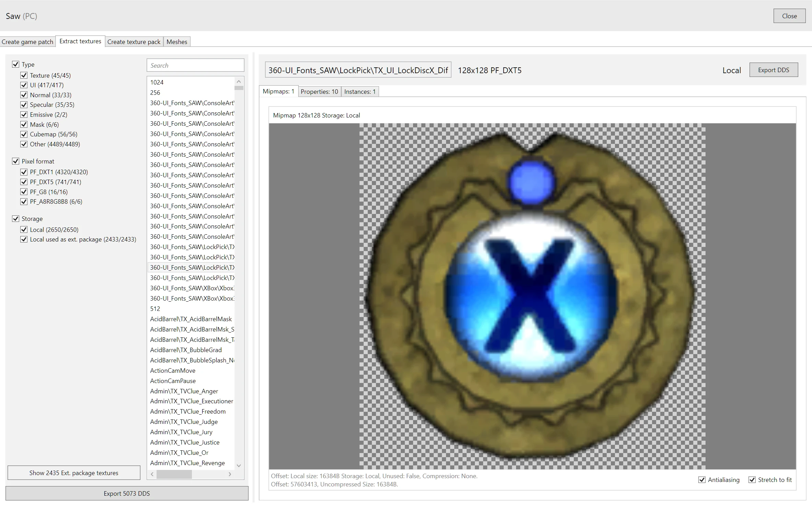The height and width of the screenshot is (506, 812).
Task: Toggle the Stretch to fit option
Action: [x=752, y=480]
